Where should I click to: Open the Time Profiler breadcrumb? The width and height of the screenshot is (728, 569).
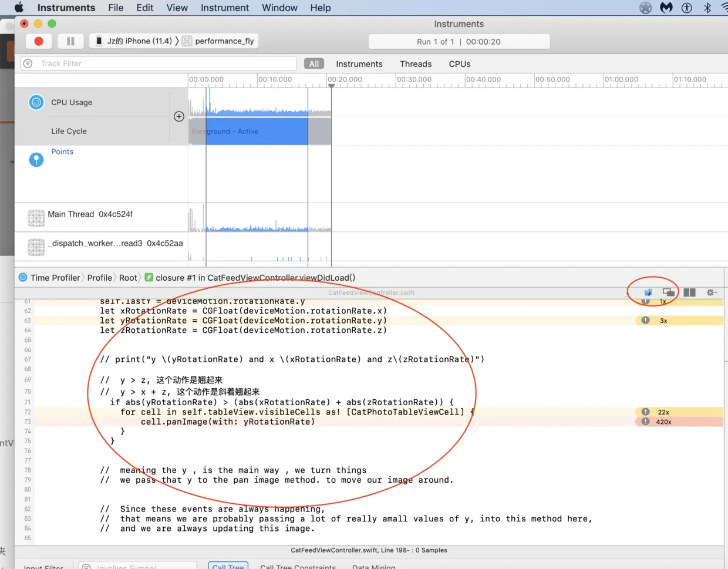(x=55, y=278)
